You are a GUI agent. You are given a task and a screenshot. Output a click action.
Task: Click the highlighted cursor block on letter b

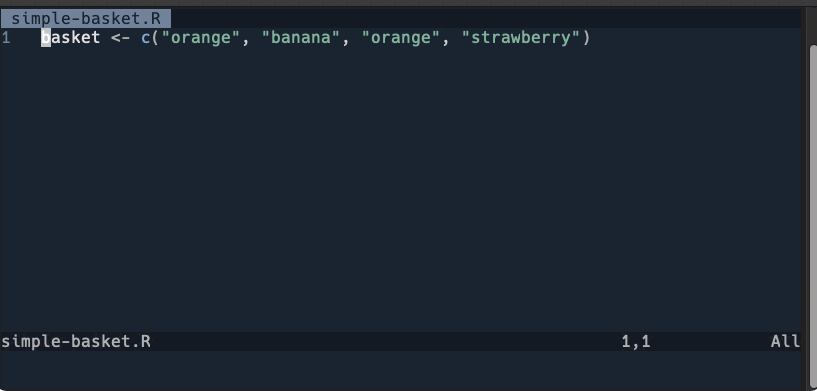tap(46, 38)
